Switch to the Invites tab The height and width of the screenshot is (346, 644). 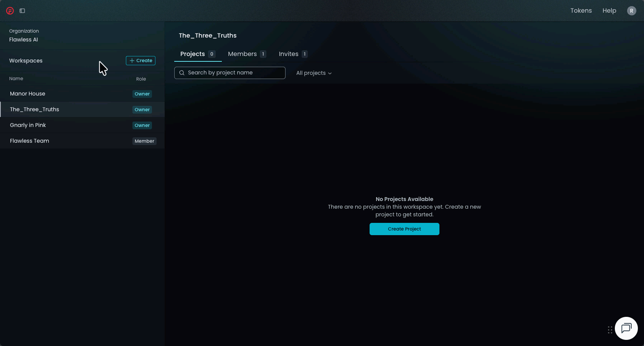click(x=293, y=54)
